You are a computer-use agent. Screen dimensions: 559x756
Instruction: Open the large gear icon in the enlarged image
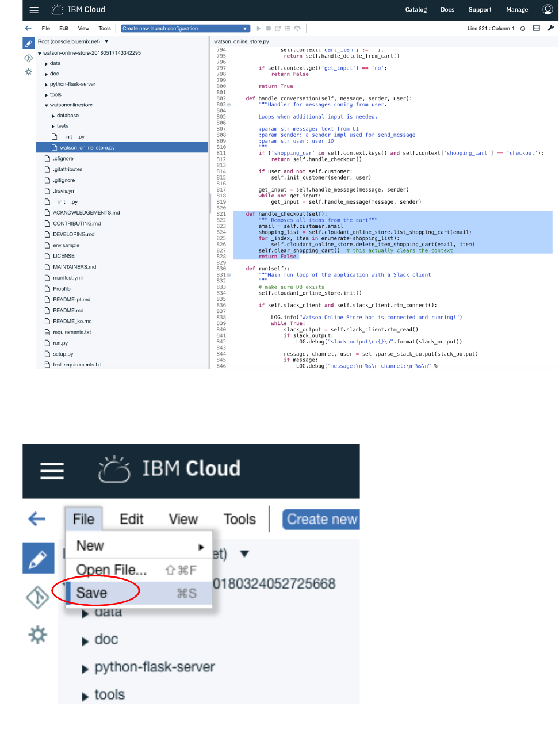(x=37, y=635)
